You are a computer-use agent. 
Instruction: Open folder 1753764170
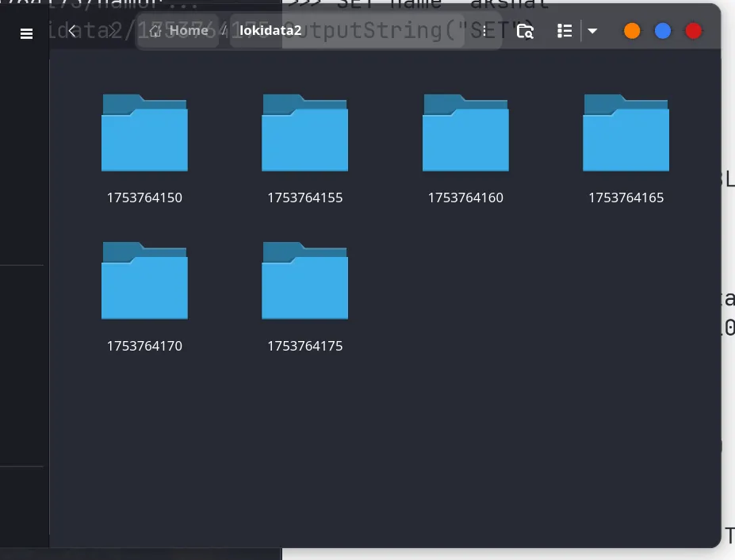click(x=144, y=280)
